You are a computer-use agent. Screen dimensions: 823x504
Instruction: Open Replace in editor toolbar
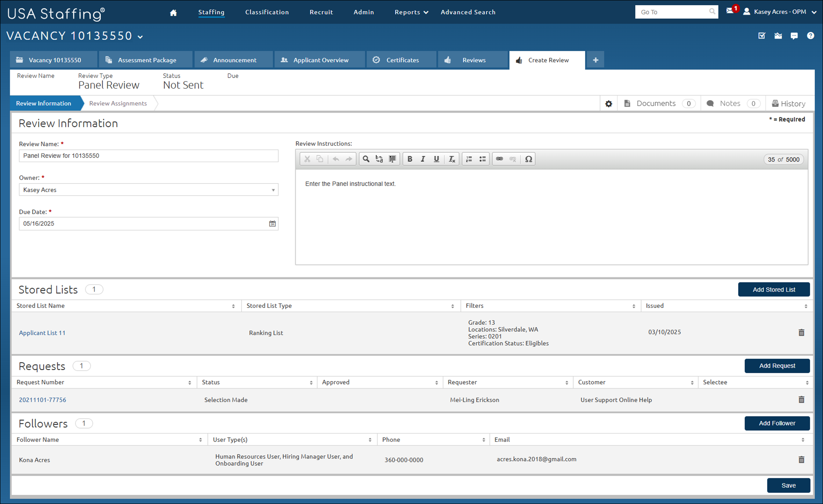tap(379, 159)
